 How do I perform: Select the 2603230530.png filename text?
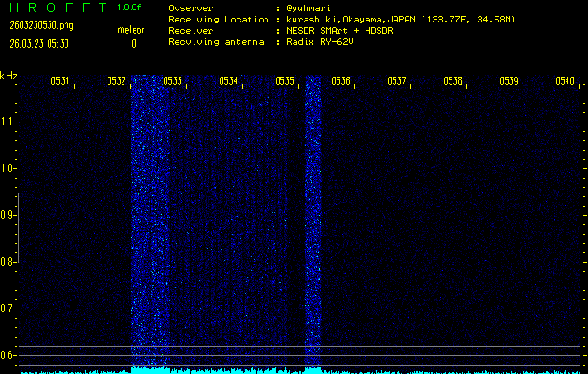pos(40,25)
